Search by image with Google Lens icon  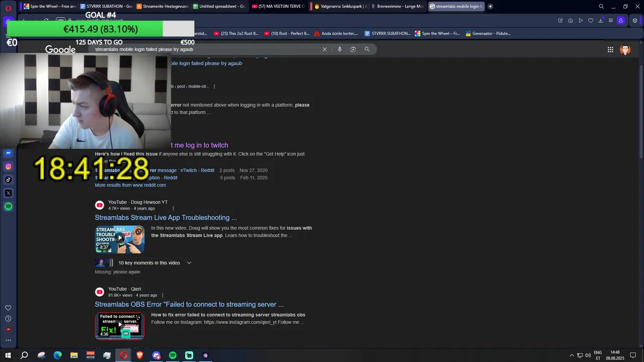coord(353,49)
